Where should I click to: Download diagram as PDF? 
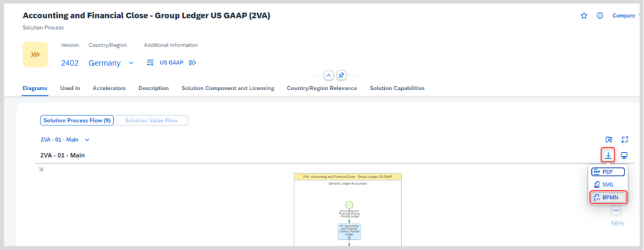tap(608, 172)
